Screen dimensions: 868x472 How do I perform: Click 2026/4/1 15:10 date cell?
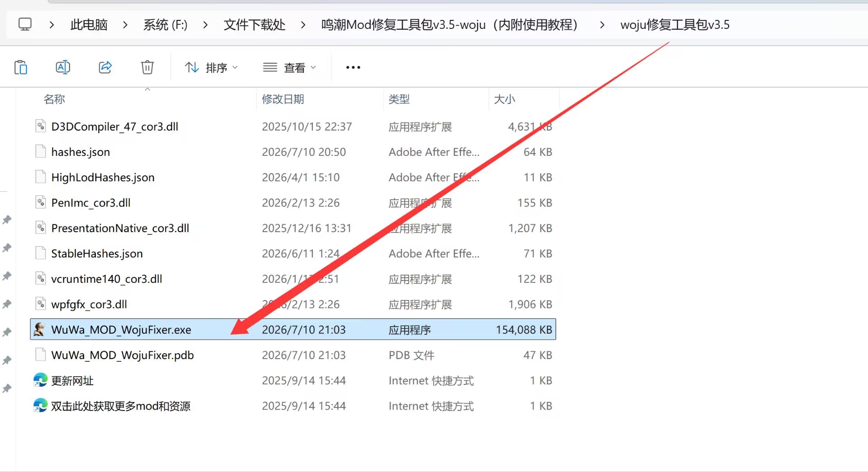(x=301, y=177)
